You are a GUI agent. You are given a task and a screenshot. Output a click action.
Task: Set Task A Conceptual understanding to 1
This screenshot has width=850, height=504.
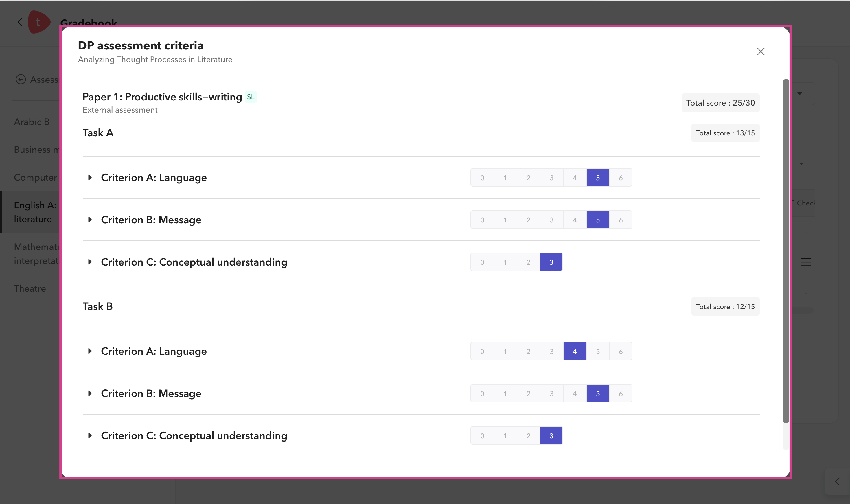(x=505, y=262)
